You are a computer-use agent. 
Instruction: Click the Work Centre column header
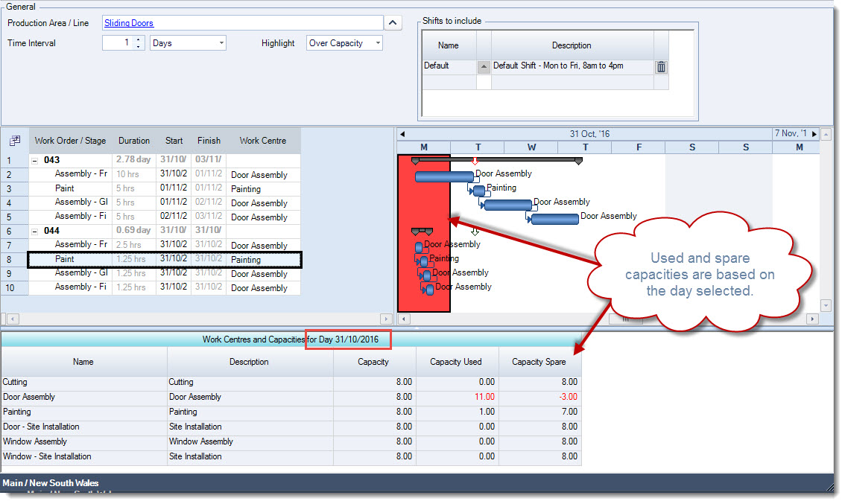pos(262,141)
